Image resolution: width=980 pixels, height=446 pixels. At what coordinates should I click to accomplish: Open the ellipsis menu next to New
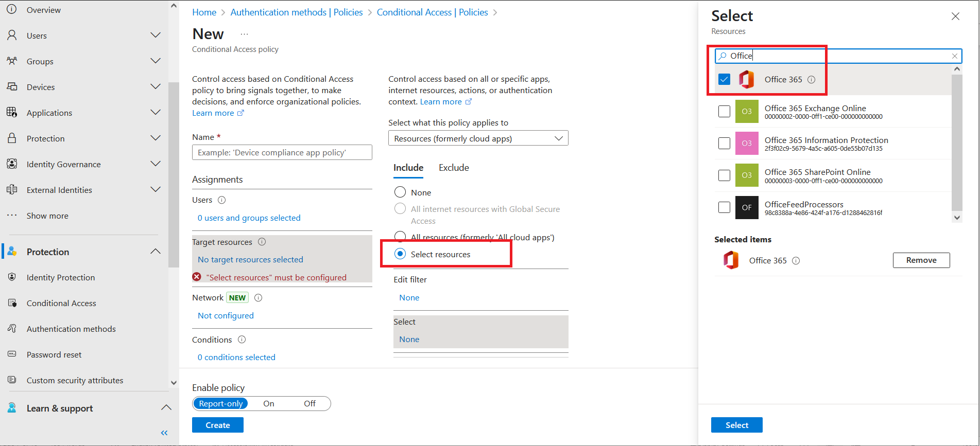coord(244,34)
